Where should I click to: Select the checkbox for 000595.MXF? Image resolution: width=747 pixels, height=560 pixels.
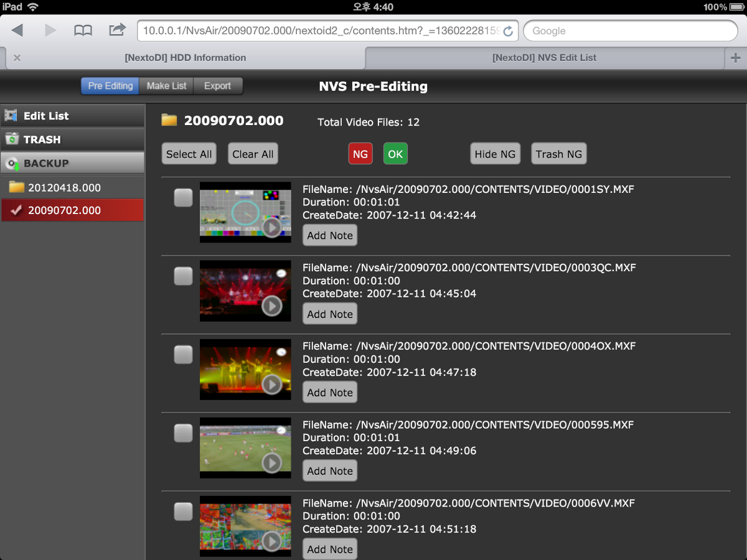(x=183, y=433)
